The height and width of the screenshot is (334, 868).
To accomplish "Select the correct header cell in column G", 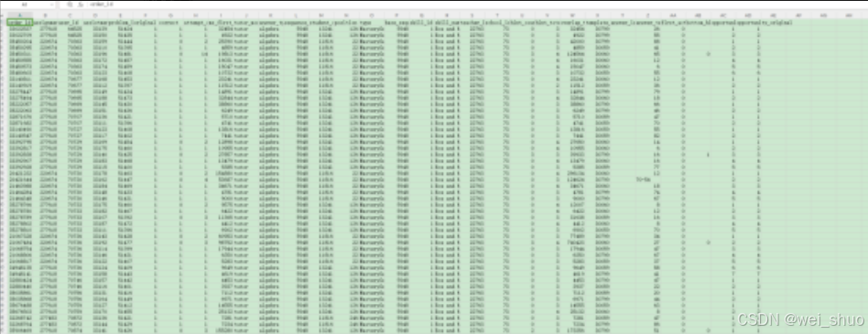I will pos(170,23).
